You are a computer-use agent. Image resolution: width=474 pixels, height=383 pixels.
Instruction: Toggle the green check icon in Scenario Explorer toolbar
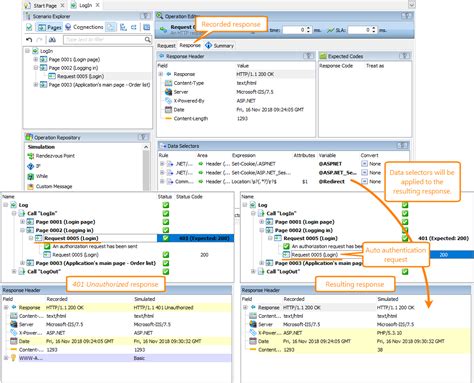29,27
